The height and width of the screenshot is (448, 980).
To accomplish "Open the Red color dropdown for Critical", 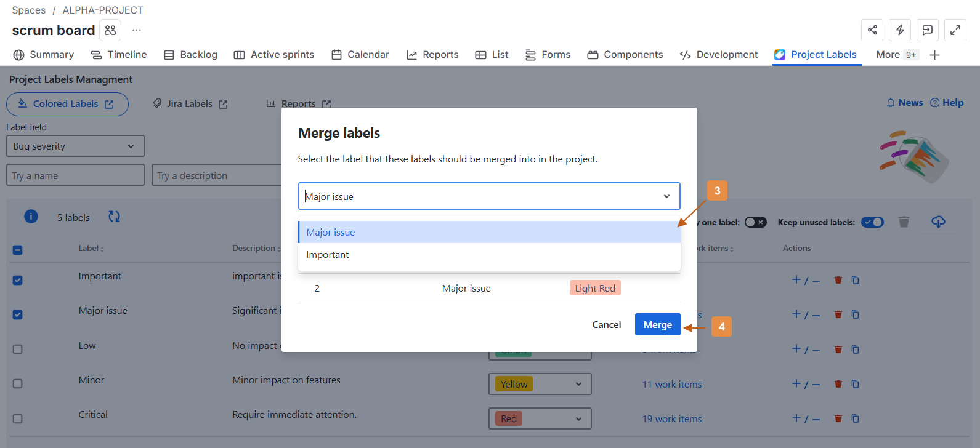I will click(x=540, y=418).
